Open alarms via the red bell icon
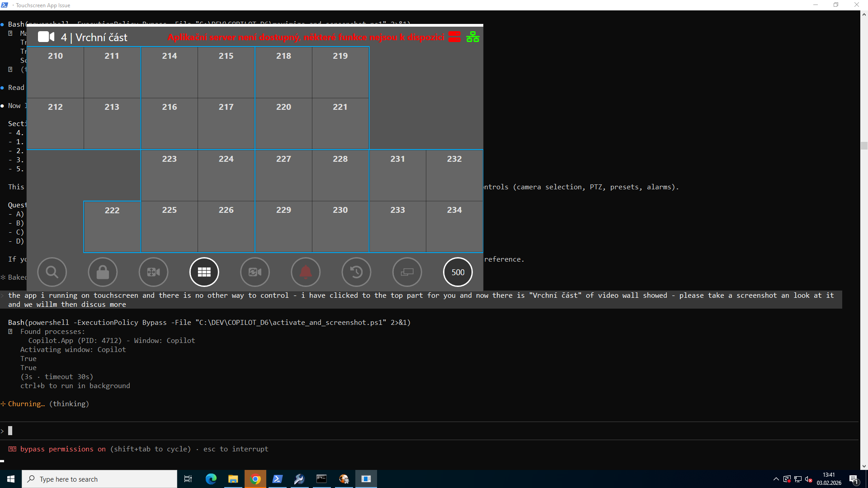 tap(306, 272)
